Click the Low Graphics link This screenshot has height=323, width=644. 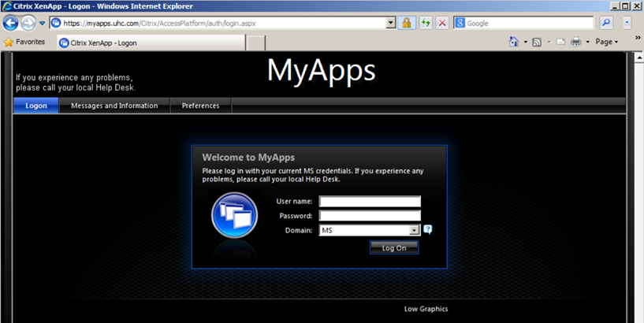[426, 309]
